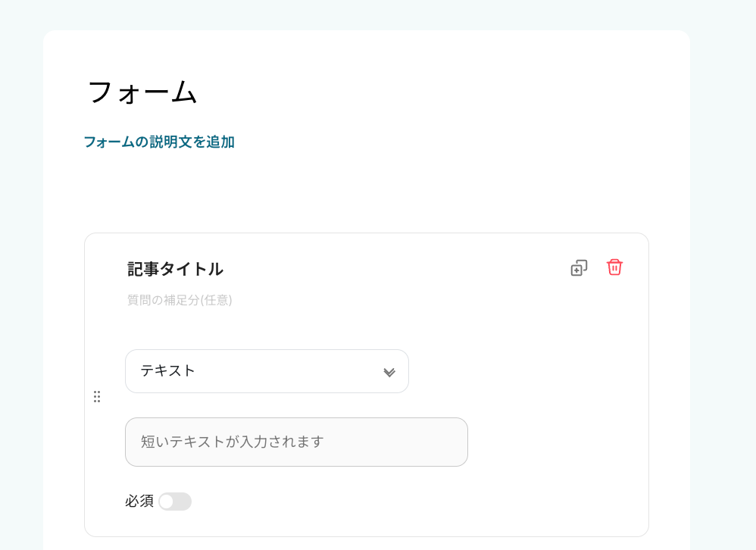
Task: Click the white knob of the required toggle
Action: click(x=167, y=502)
